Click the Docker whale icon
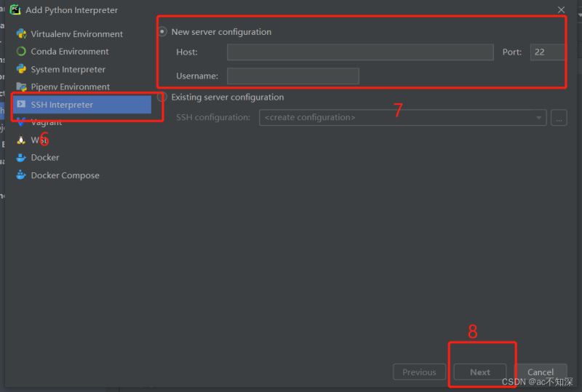Image resolution: width=582 pixels, height=392 pixels. (x=21, y=157)
